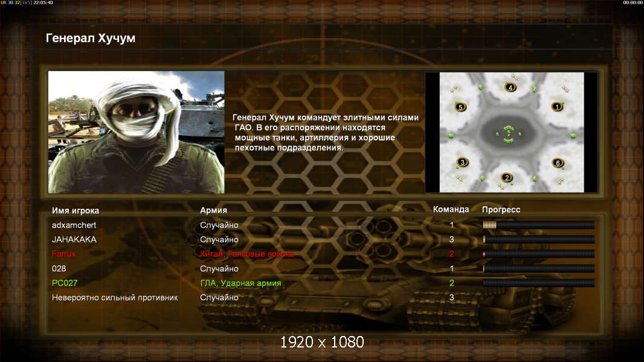Click team number 3 for JAHAKAKA

452,240
